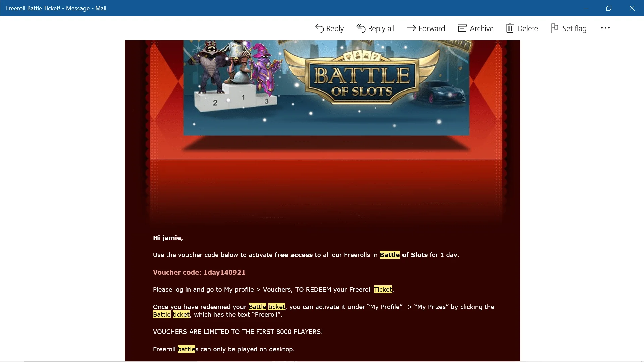Archive the open message
Screen dimensions: 644x362
pos(476,28)
